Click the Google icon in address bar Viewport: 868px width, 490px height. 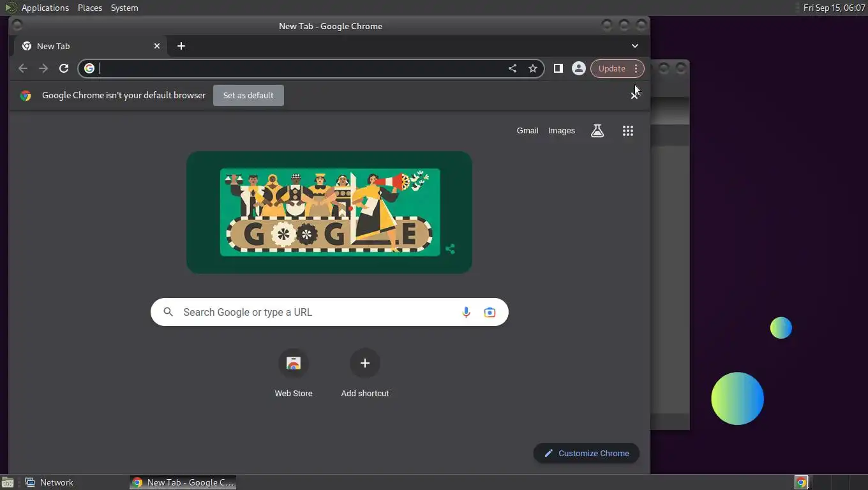point(89,68)
